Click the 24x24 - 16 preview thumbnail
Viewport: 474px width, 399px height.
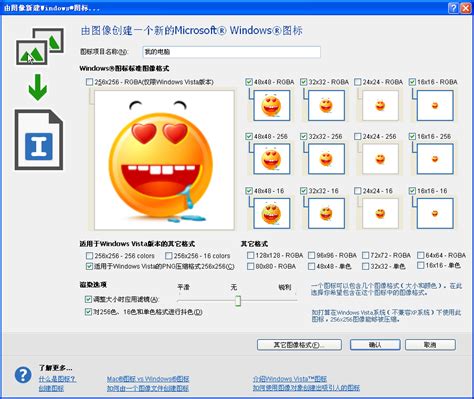coord(380,213)
